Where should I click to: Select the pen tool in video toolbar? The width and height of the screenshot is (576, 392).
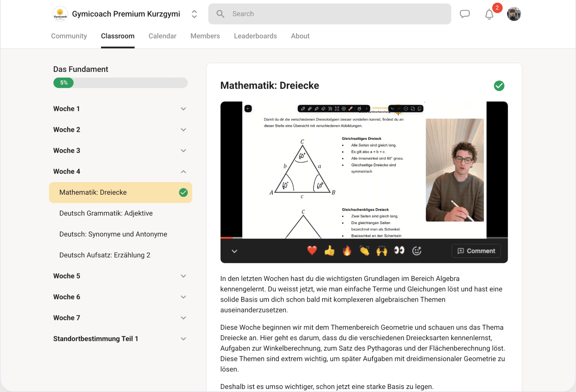point(303,109)
